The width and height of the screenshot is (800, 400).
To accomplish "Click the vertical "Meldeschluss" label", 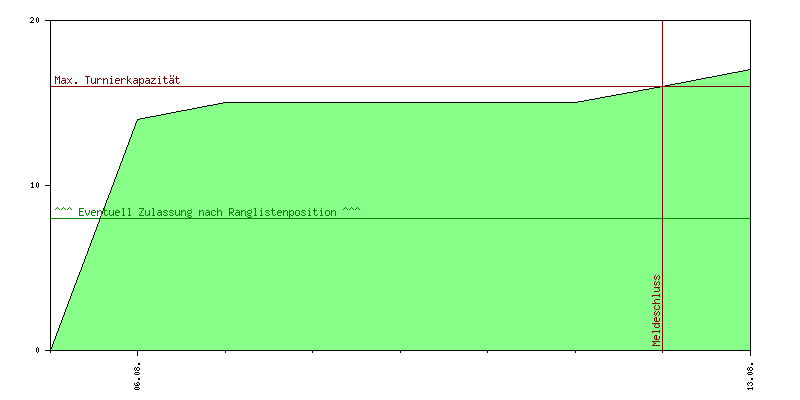I will pyautogui.click(x=657, y=310).
